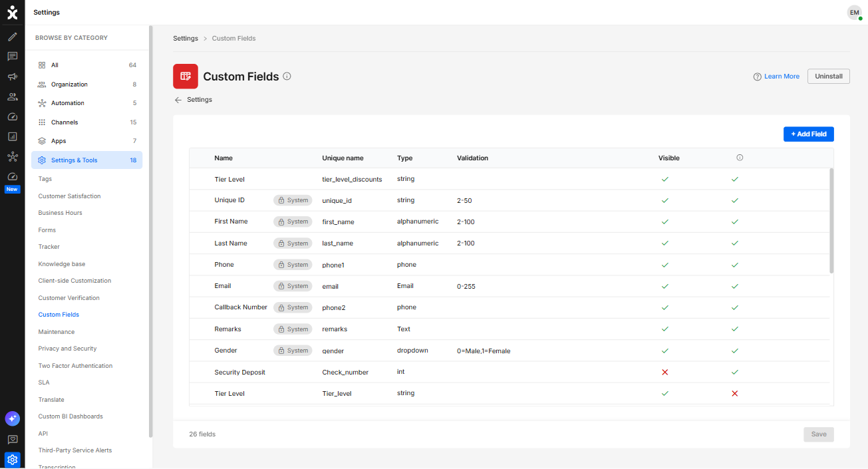Screen dimensions: 868x469
Task: Click the back arrow beside Settings
Action: 178,100
